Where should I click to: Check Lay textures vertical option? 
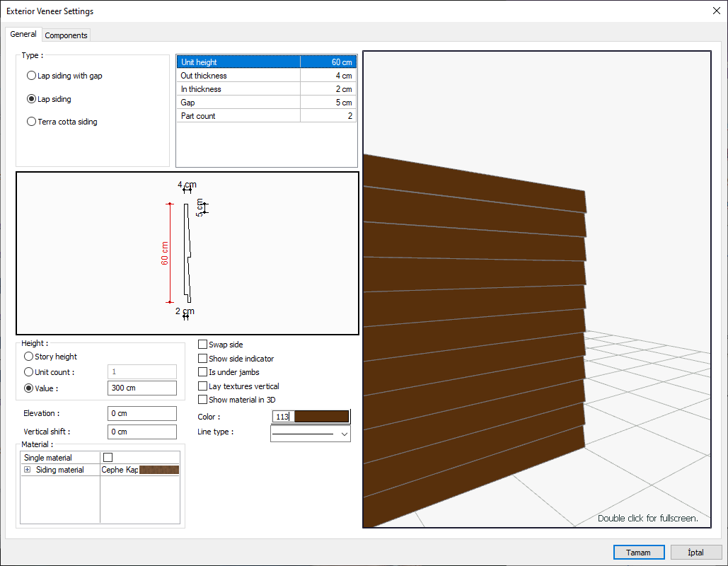(203, 386)
